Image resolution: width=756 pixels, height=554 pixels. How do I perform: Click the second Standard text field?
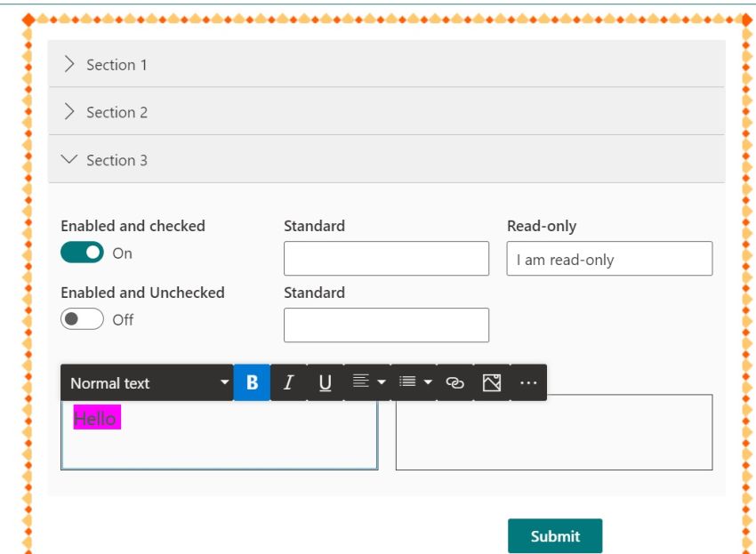[386, 324]
